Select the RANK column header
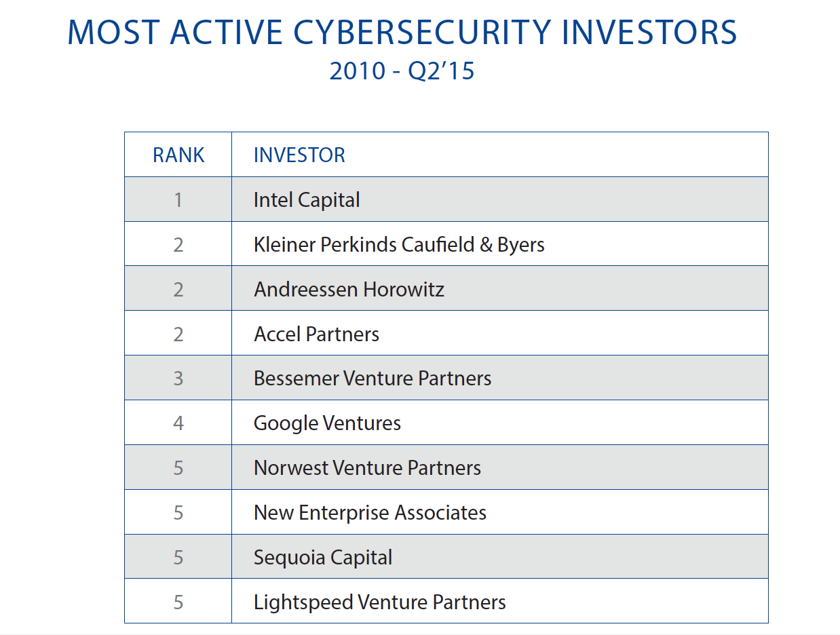Image resolution: width=840 pixels, height=635 pixels. pos(178,155)
